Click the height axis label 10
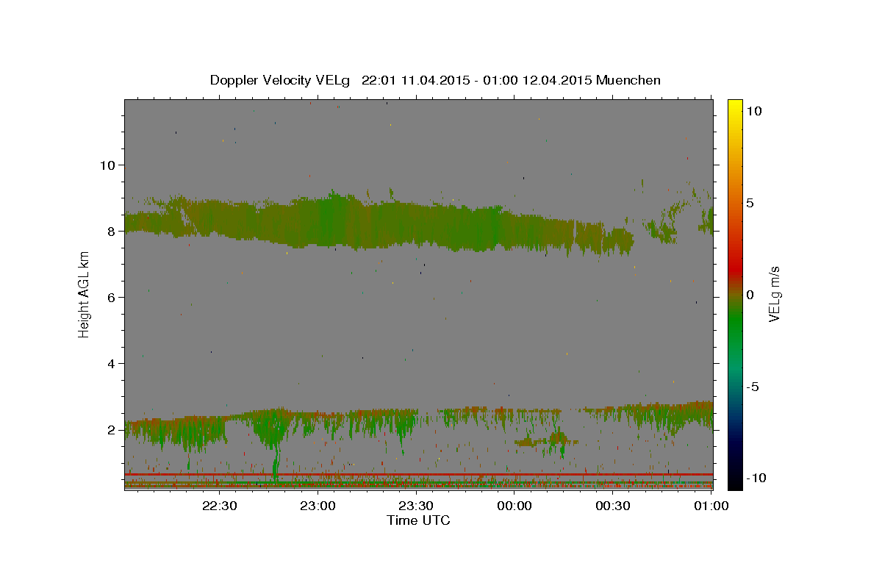The image size is (882, 588). [x=107, y=165]
